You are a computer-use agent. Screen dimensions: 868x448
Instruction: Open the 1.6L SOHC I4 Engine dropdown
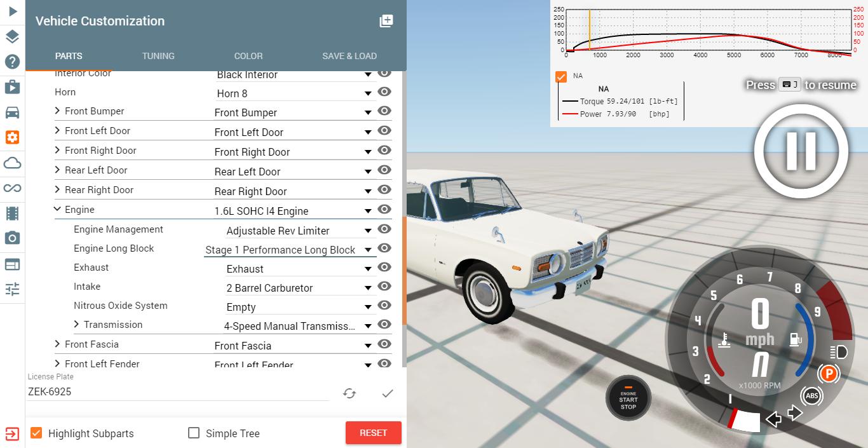294,211
